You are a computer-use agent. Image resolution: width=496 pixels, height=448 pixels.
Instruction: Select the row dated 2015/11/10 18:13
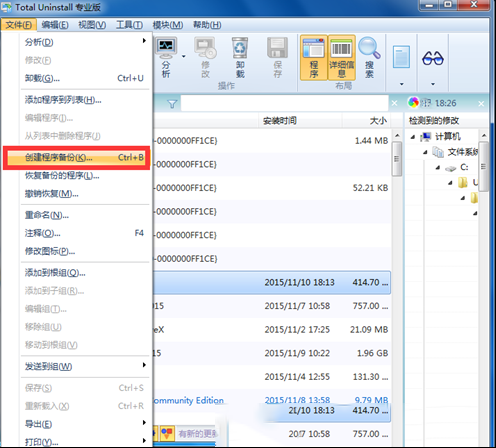click(x=272, y=282)
